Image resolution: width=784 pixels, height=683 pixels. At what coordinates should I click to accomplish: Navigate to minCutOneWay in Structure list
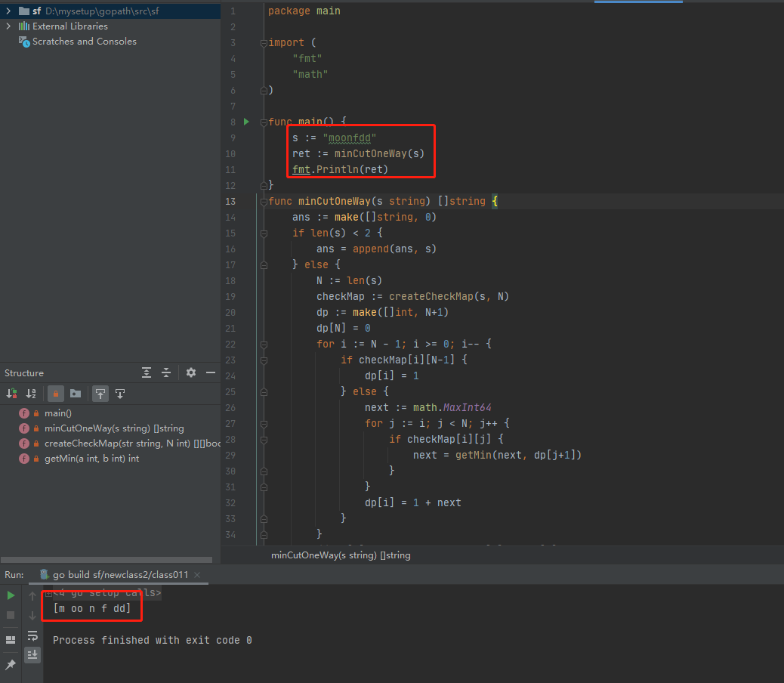click(114, 428)
